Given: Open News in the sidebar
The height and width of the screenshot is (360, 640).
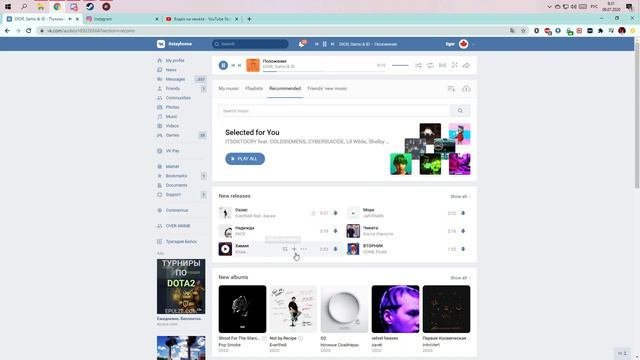Looking at the screenshot, I should point(171,70).
